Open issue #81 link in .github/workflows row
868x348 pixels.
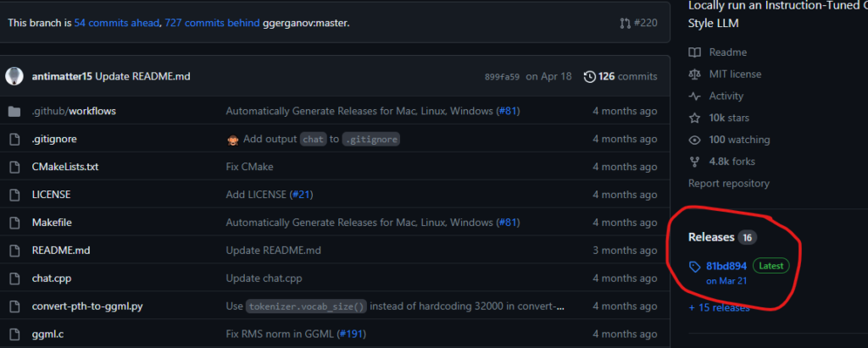508,111
